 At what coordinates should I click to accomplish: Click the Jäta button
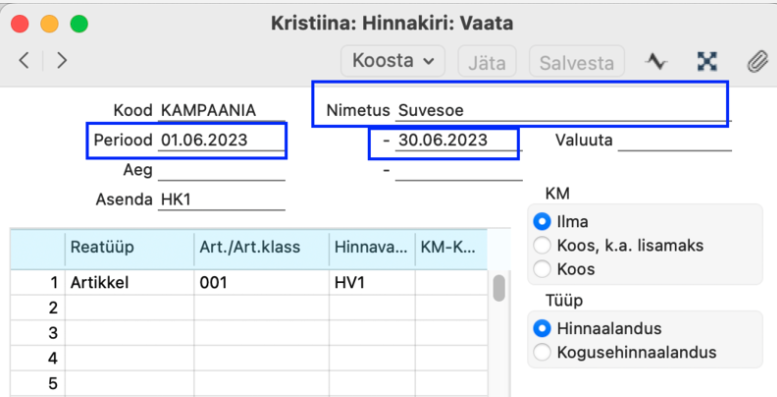click(487, 62)
